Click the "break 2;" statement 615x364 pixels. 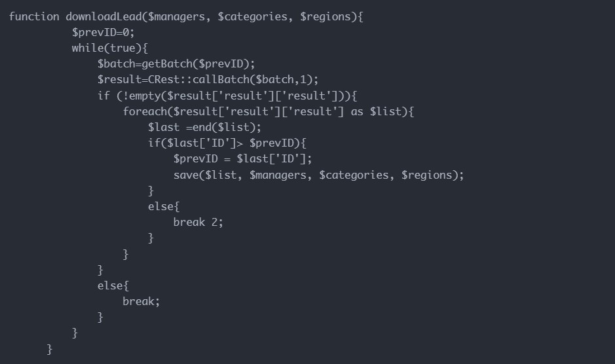click(x=198, y=222)
